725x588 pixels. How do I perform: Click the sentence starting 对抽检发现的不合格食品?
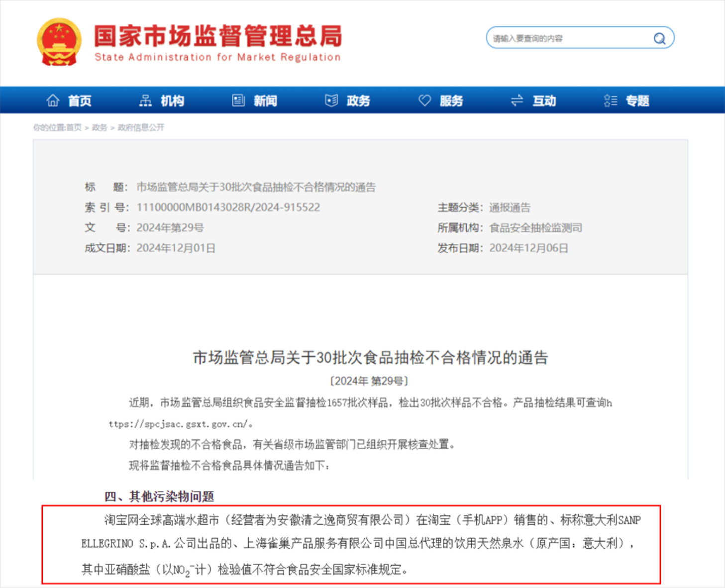coord(293,444)
